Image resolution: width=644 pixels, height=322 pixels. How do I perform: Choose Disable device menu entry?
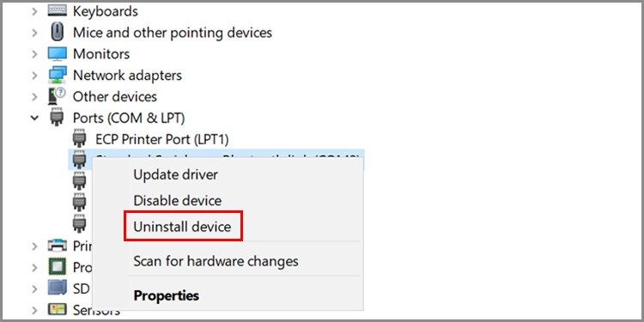(x=178, y=200)
